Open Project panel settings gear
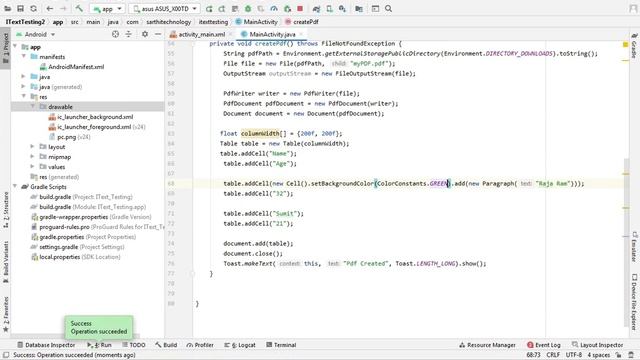640x360 pixels. click(145, 34)
